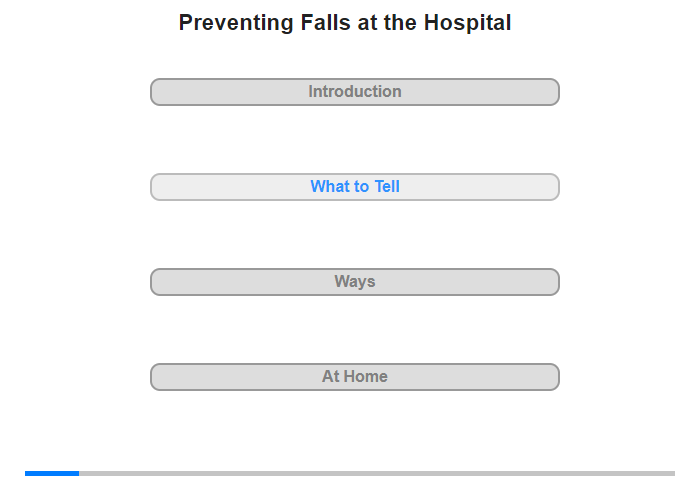Screen dimensions: 700x480
Task: Click the far right end of the progress bar
Action: [671, 473]
